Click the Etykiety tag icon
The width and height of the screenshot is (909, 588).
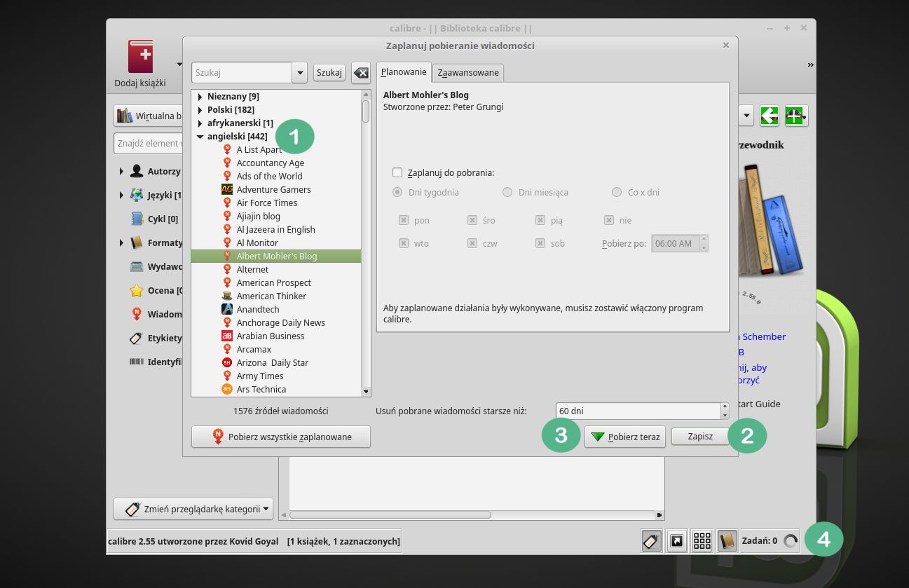click(137, 338)
